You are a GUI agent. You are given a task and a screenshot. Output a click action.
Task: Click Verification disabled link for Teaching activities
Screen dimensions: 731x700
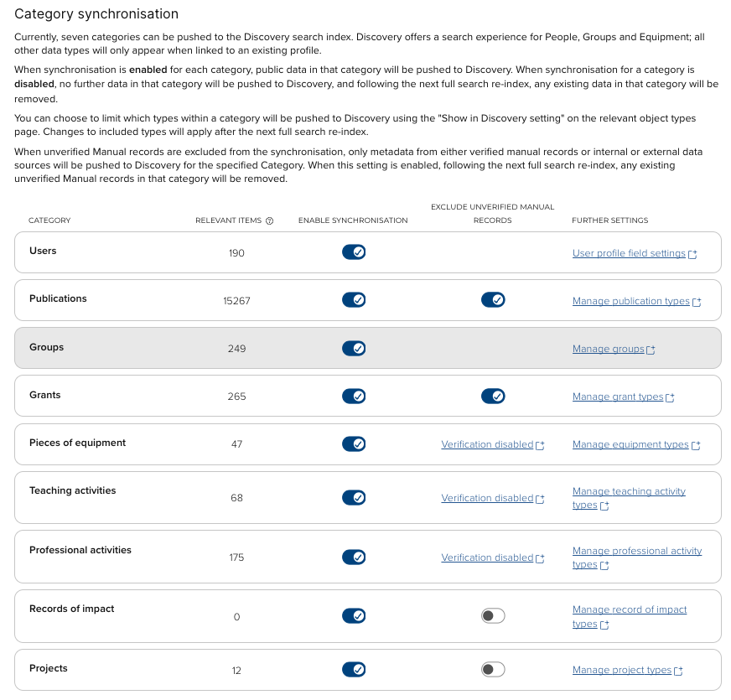pos(487,498)
